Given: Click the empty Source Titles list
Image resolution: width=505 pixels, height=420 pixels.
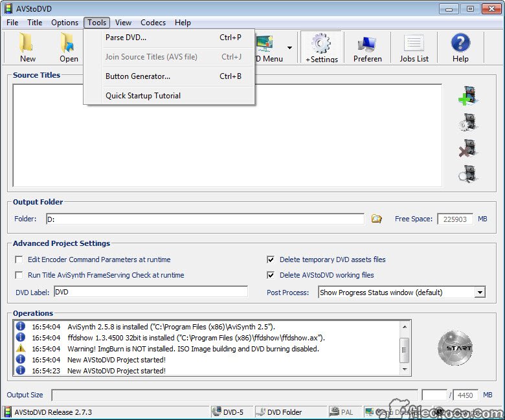Looking at the screenshot, I should [x=227, y=135].
